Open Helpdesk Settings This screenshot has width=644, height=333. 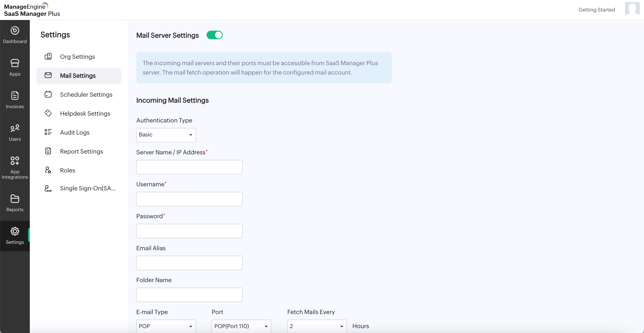coord(85,113)
